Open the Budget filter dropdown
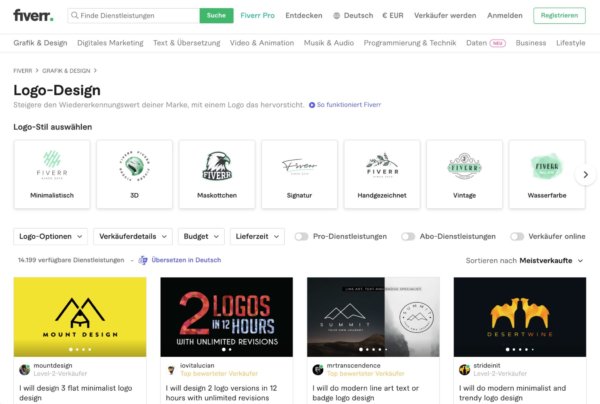Image resolution: width=600 pixels, height=404 pixels. pos(201,237)
